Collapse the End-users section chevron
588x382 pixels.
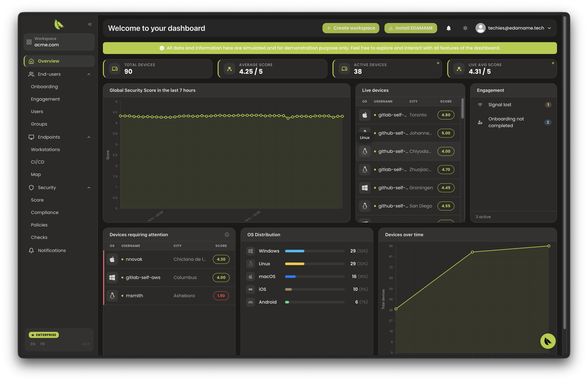pyautogui.click(x=89, y=74)
